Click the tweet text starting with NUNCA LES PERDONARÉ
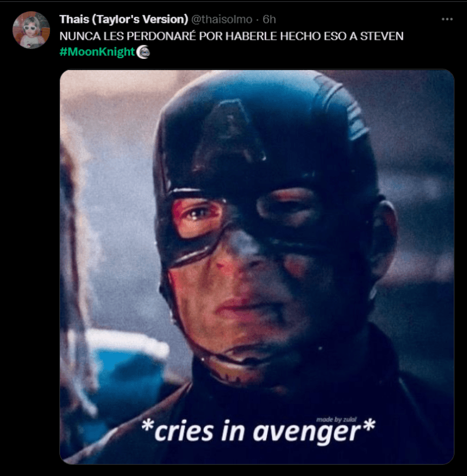 pos(231,36)
